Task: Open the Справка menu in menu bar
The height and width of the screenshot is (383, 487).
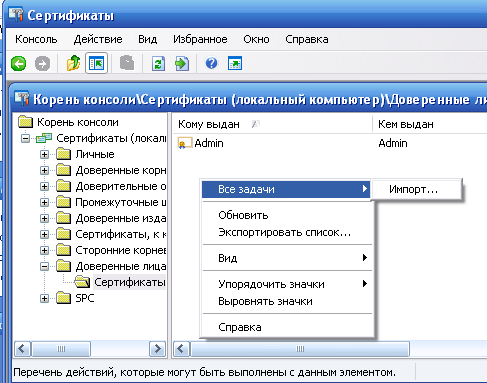Action: (x=307, y=39)
